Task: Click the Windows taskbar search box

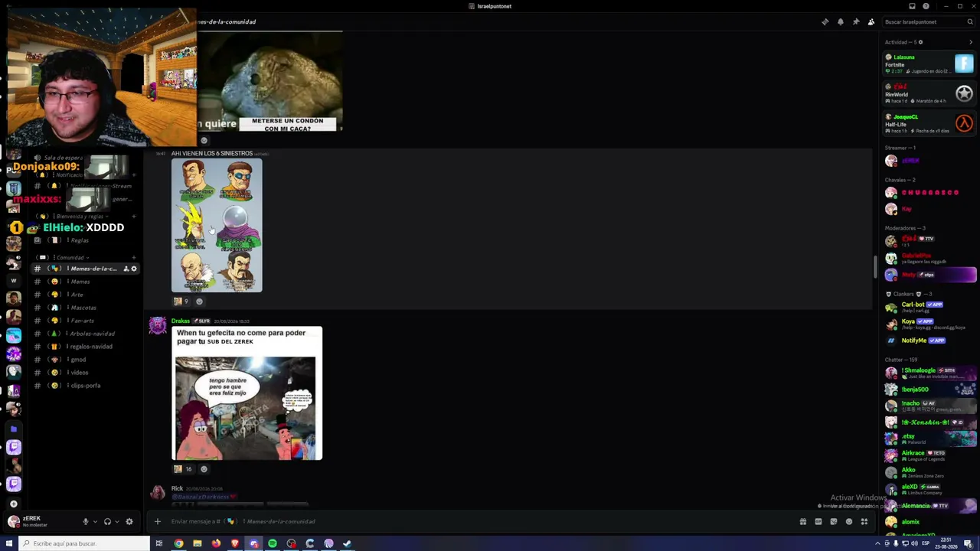Action: coord(84,543)
